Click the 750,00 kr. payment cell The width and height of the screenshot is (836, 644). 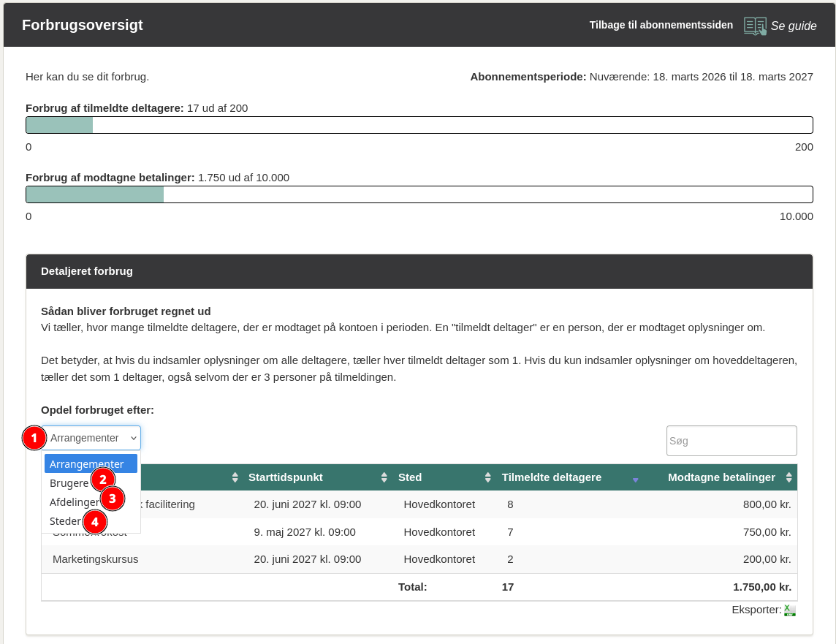767,532
